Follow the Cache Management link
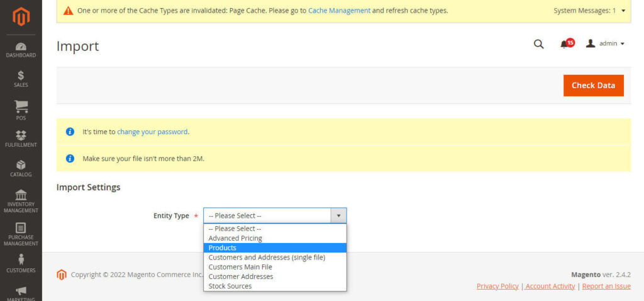Image resolution: width=644 pixels, height=301 pixels. (339, 11)
